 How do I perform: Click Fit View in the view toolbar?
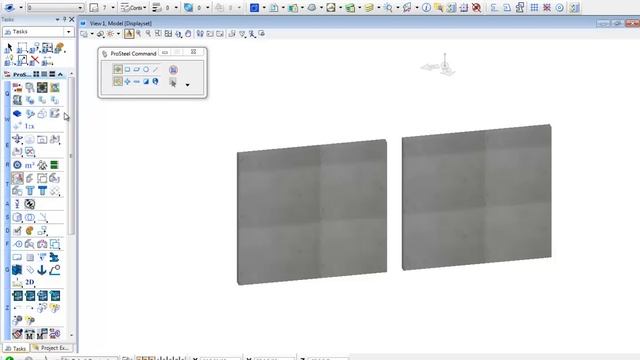point(168,34)
